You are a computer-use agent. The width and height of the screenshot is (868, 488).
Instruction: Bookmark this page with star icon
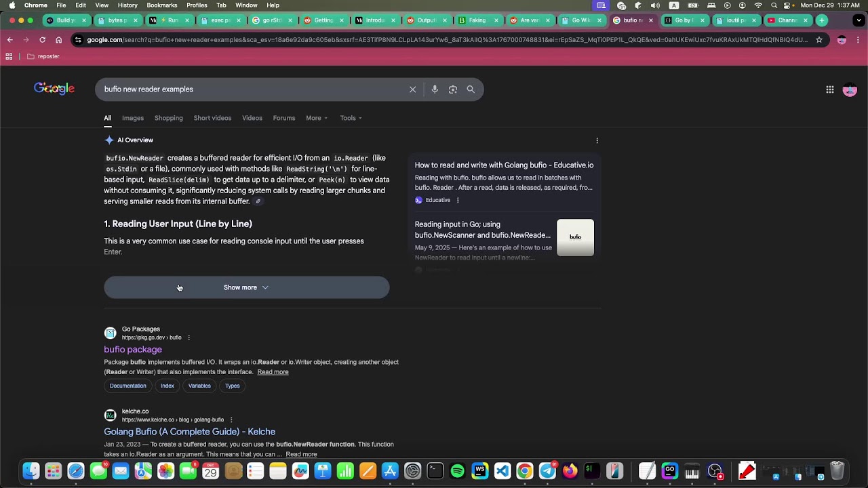coord(818,40)
